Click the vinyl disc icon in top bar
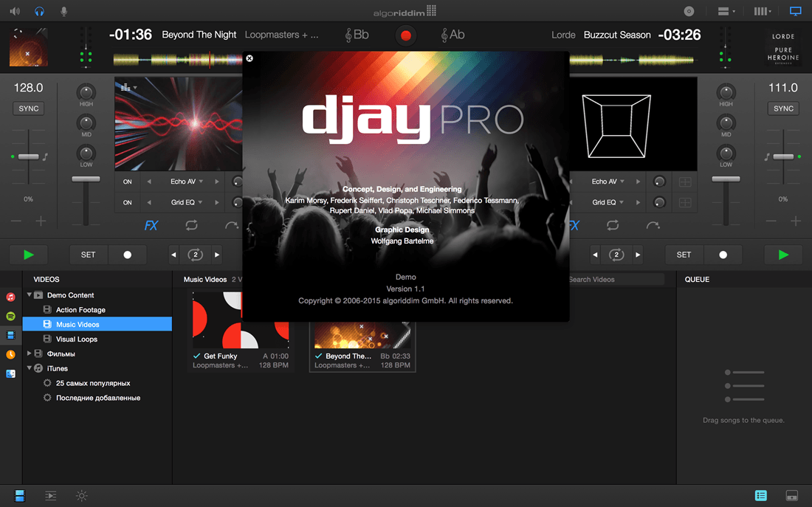812x507 pixels. coord(689,11)
